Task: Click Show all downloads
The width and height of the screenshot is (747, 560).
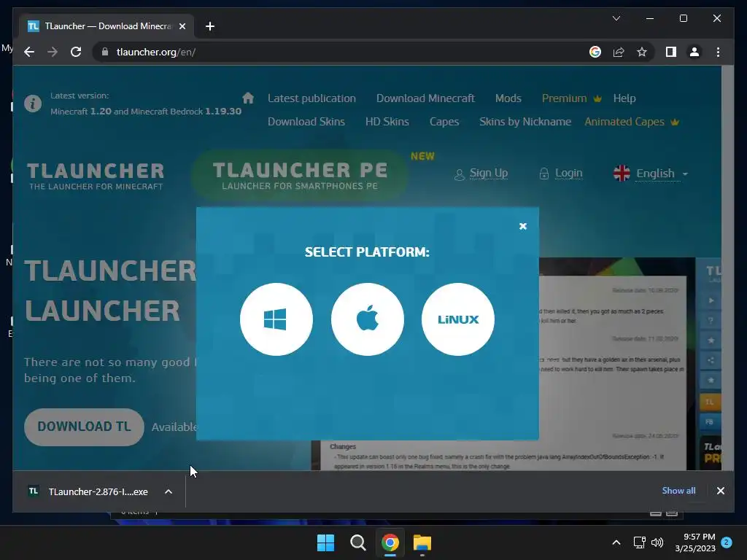Action: (x=678, y=491)
